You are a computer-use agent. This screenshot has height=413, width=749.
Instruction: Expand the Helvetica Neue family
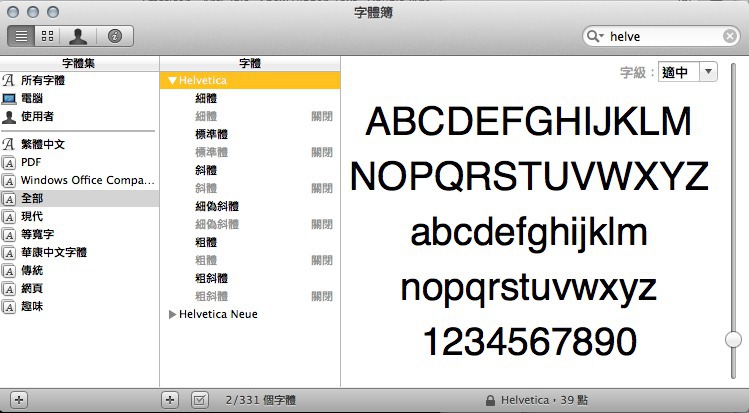point(172,314)
